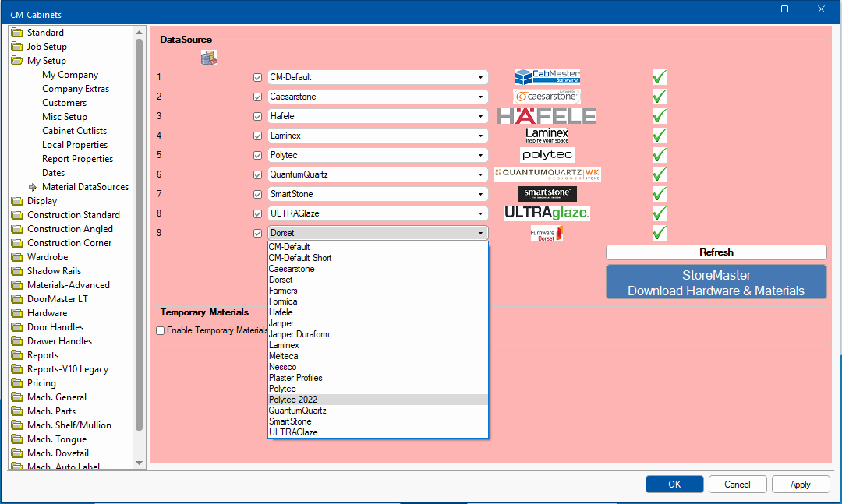Click the Refresh button
Viewport: 842px width, 504px height.
[x=716, y=252]
